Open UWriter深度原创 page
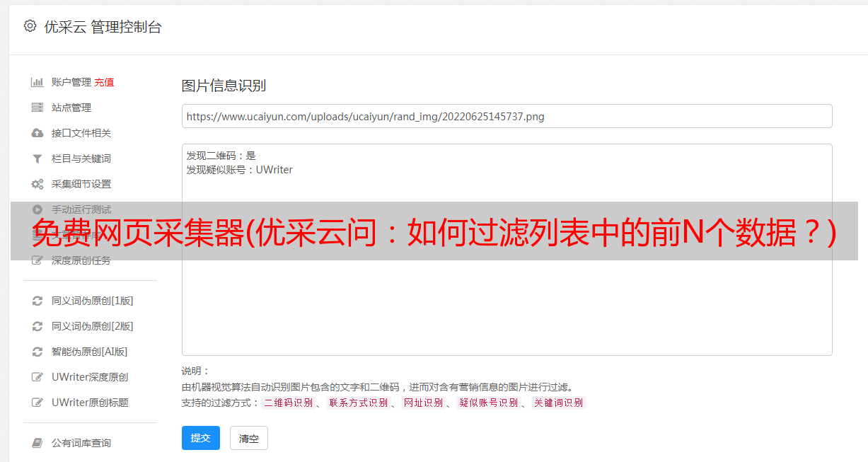The width and height of the screenshot is (868, 462). [90, 377]
